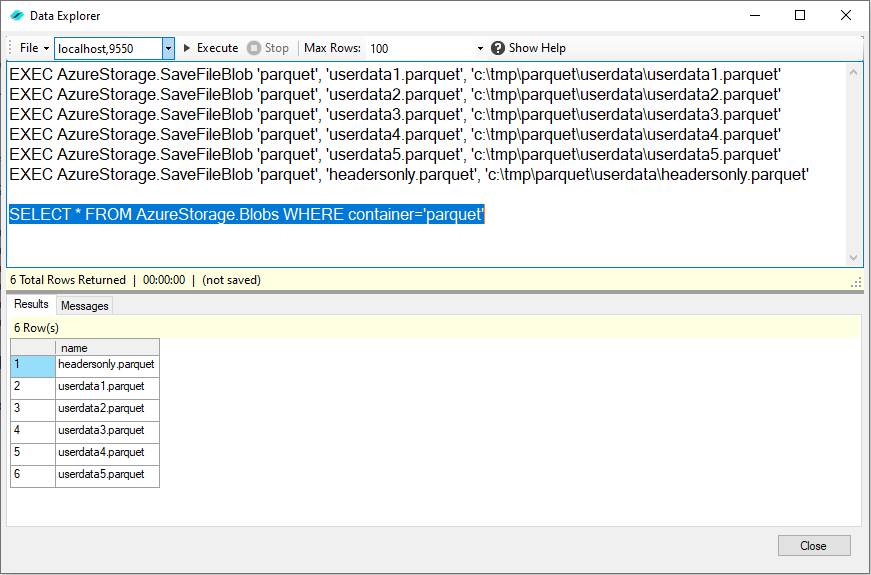Click the Data Explorer app icon in title bar
The width and height of the screenshot is (871, 575).
tap(17, 16)
